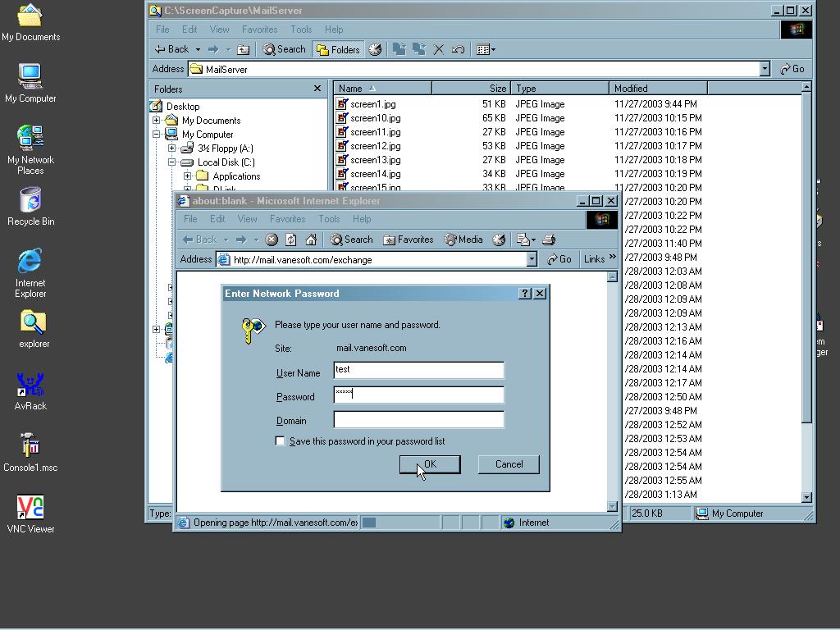
Task: Select the VNC Viewer desktop icon
Action: tap(30, 514)
